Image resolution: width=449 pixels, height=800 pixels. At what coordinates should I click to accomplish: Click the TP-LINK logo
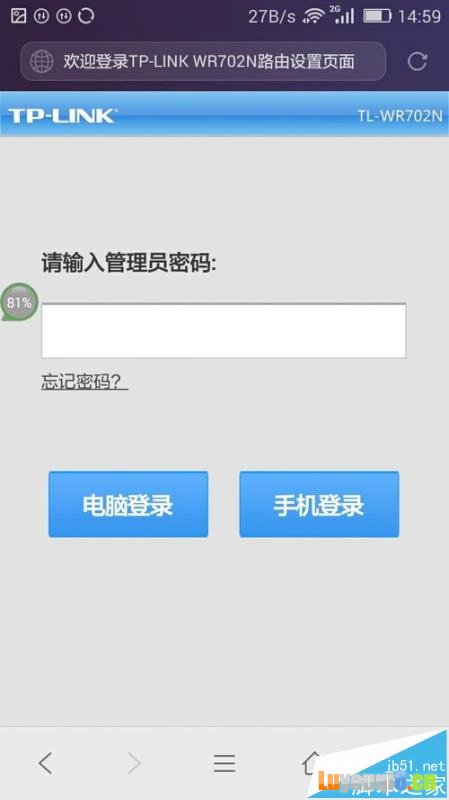62,115
